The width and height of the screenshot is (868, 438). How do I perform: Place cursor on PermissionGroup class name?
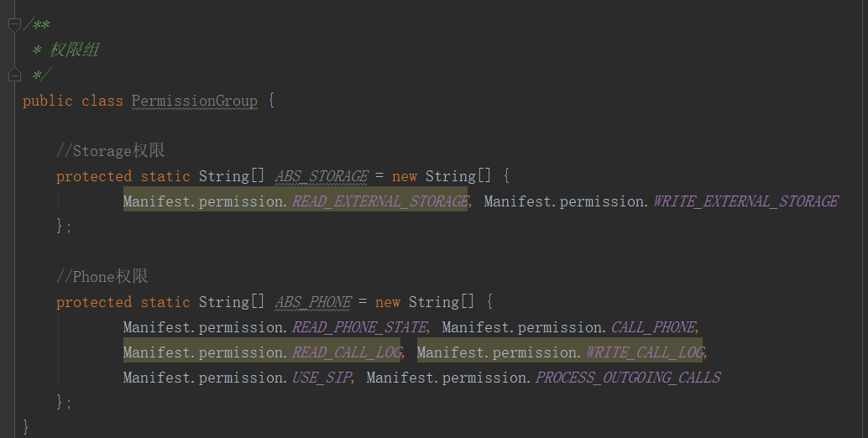point(194,101)
